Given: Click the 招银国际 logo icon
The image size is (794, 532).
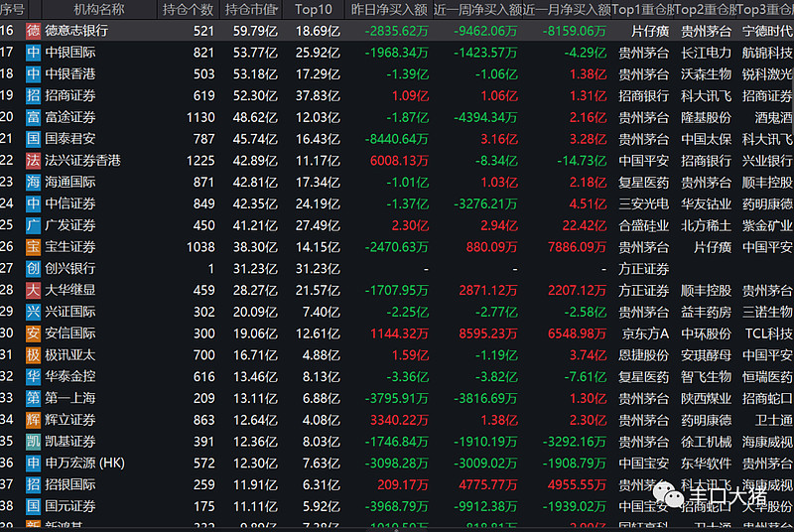Looking at the screenshot, I should coord(34,484).
